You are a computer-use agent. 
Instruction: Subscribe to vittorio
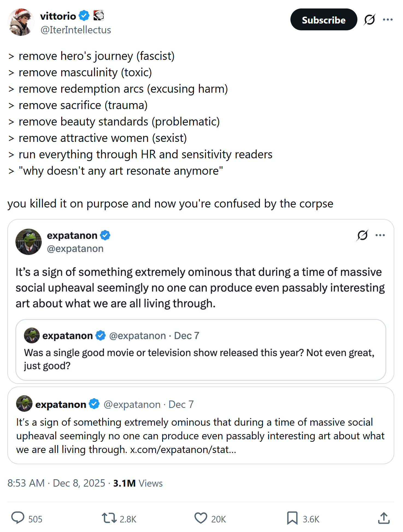(x=323, y=20)
